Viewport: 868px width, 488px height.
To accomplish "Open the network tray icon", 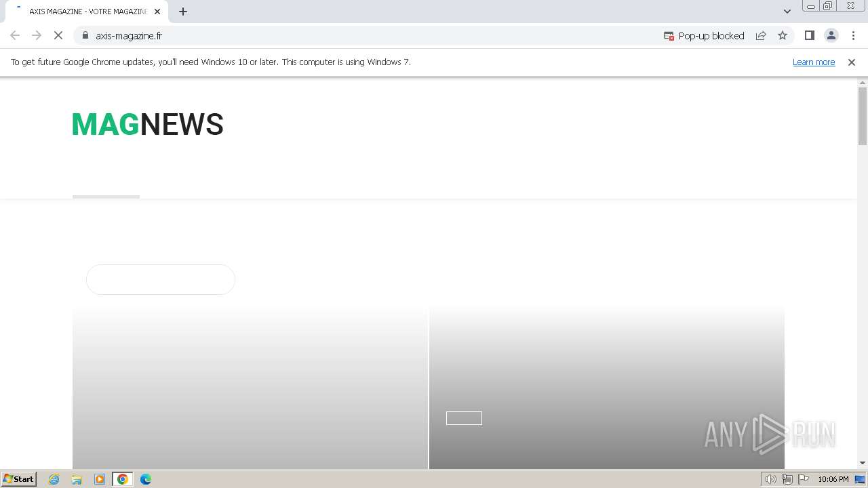I will point(787,479).
